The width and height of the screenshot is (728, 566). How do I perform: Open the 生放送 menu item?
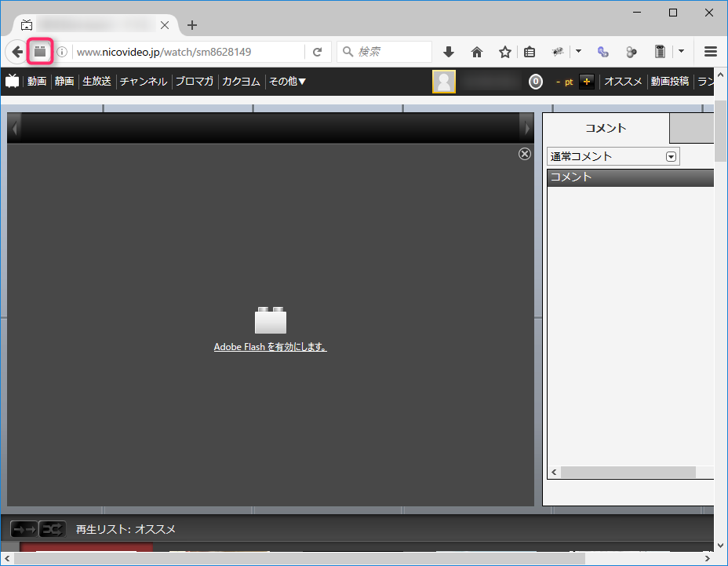tap(96, 81)
